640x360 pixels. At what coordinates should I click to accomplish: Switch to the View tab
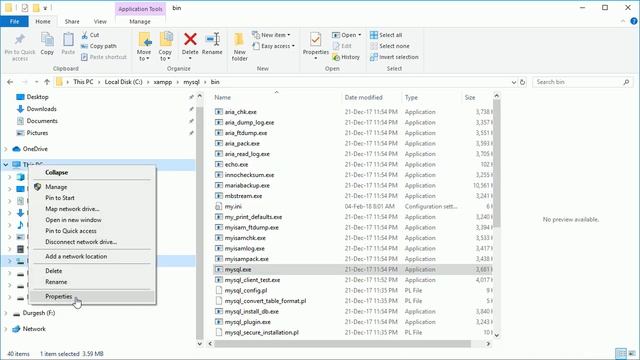click(x=100, y=21)
